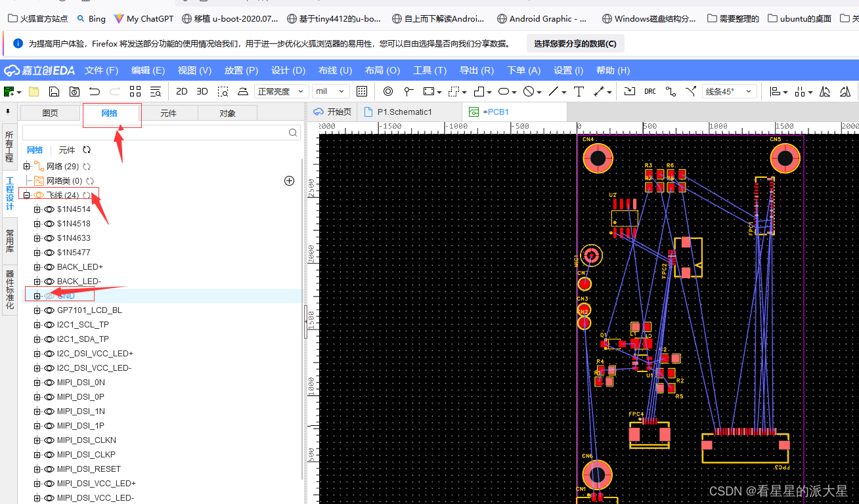Click the single routing tool icon
The height and width of the screenshot is (504, 859).
click(671, 91)
